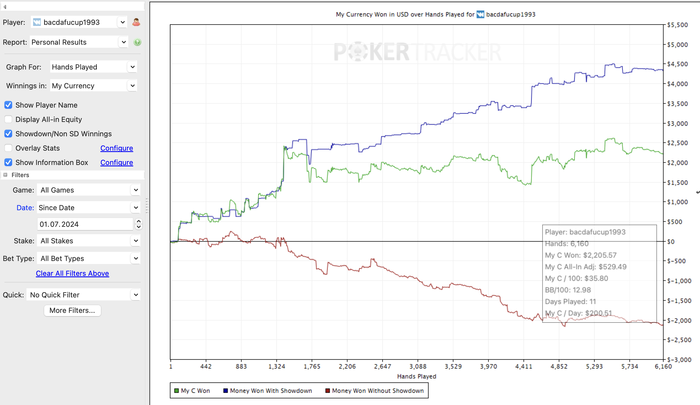700x405 pixels.
Task: Click the blue Money Won With Showdown swatch
Action: (x=225, y=391)
